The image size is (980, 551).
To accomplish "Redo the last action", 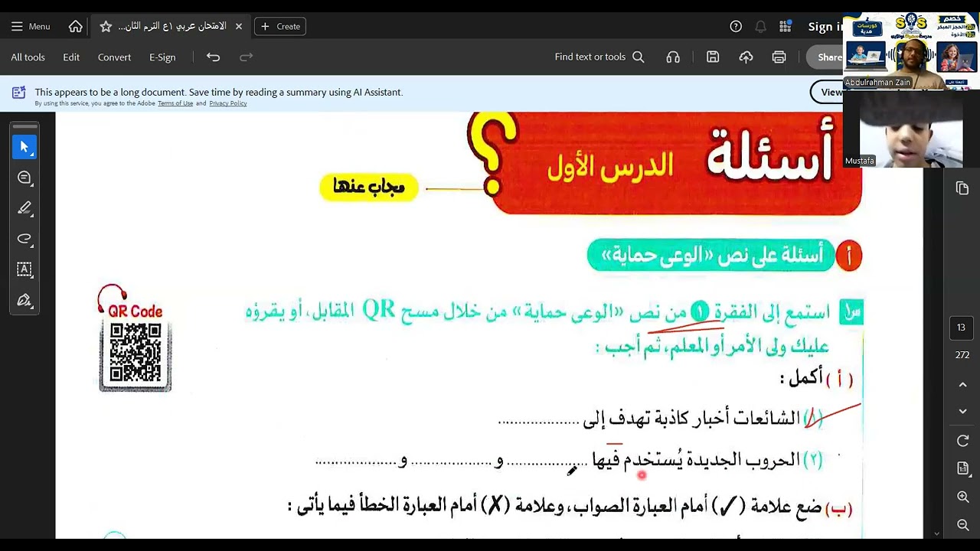I will click(246, 57).
